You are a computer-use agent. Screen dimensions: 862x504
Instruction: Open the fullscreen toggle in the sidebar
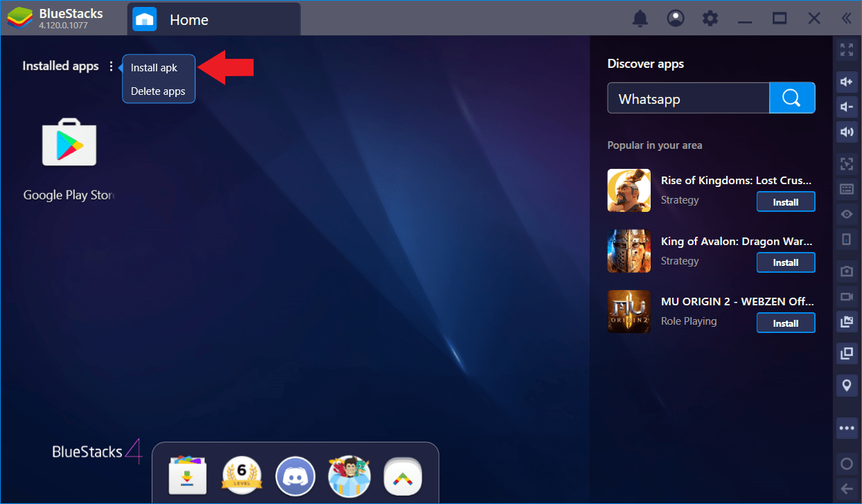click(846, 50)
